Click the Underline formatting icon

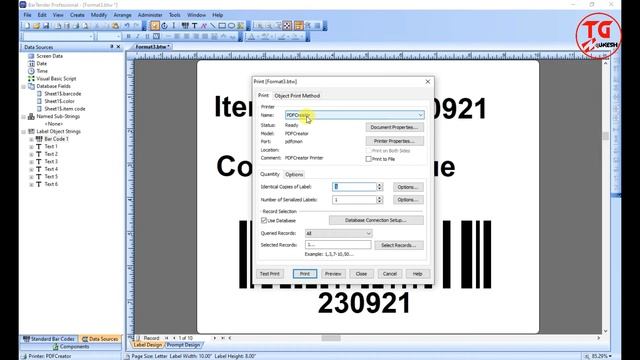[x=147, y=37]
